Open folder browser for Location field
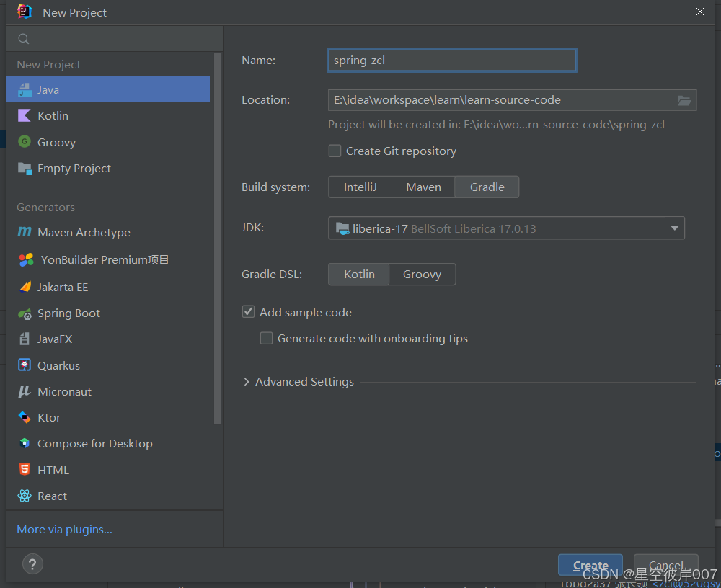Screen dimensions: 721x588 [x=684, y=100]
